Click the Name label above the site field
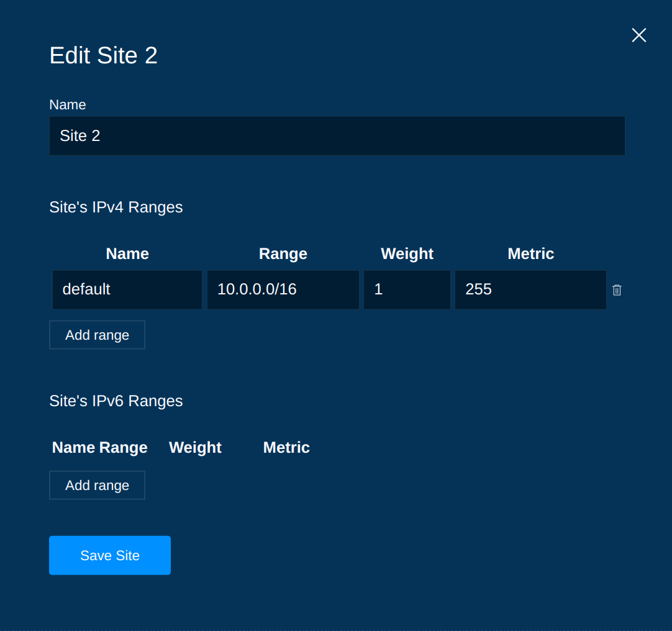Screen dimensions: 672x631 pyautogui.click(x=68, y=104)
